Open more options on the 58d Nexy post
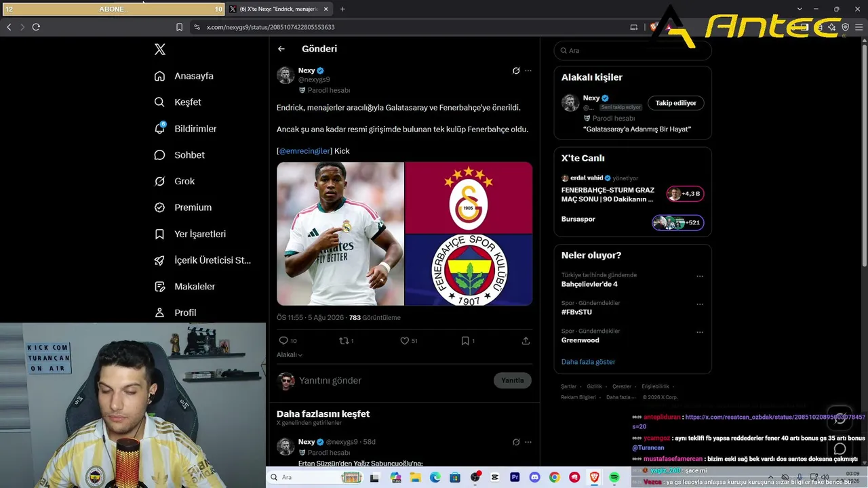 click(x=528, y=442)
